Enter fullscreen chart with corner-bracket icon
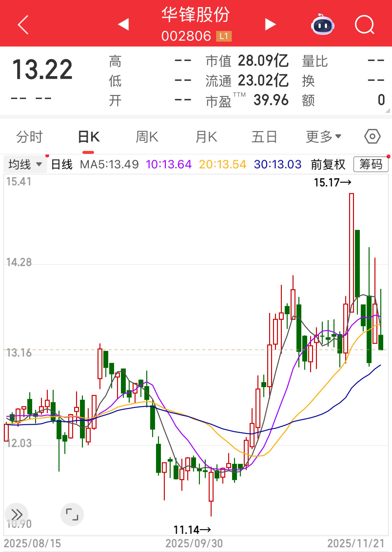The width and height of the screenshot is (392, 552). click(72, 514)
